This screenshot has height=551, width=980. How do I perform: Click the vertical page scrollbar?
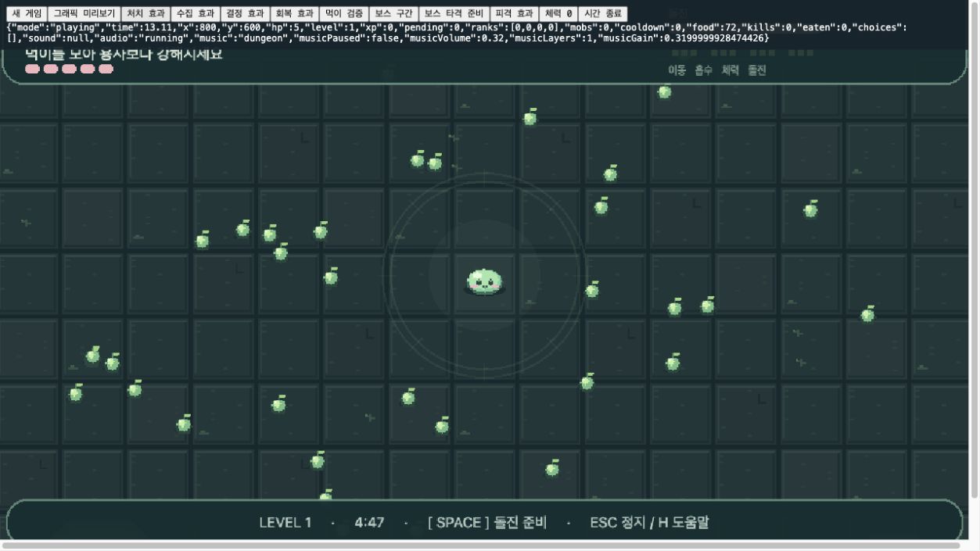tap(974, 249)
